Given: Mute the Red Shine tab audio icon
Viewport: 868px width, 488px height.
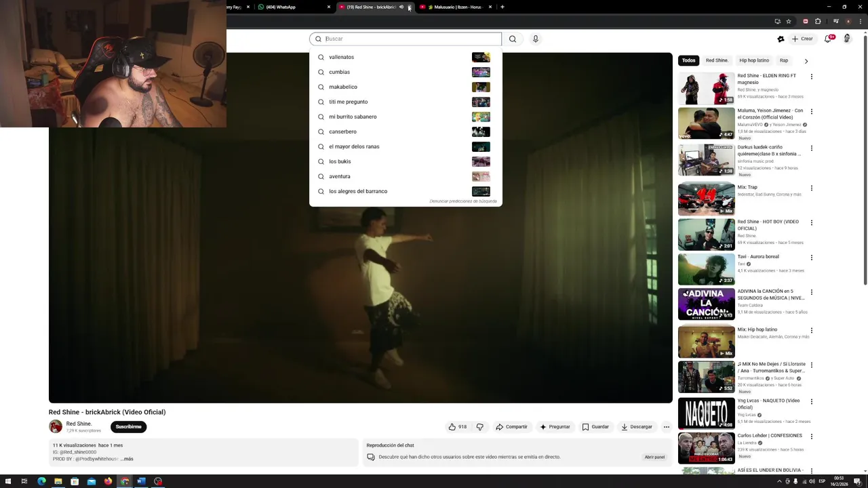Looking at the screenshot, I should pos(401,7).
